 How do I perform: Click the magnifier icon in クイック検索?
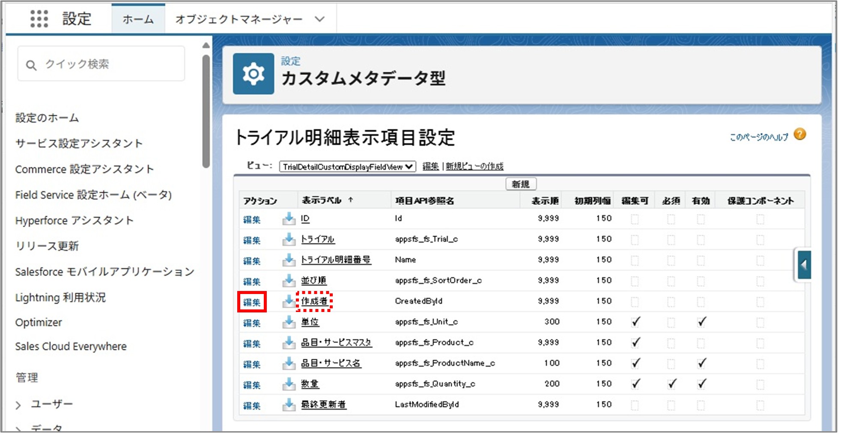(x=31, y=65)
